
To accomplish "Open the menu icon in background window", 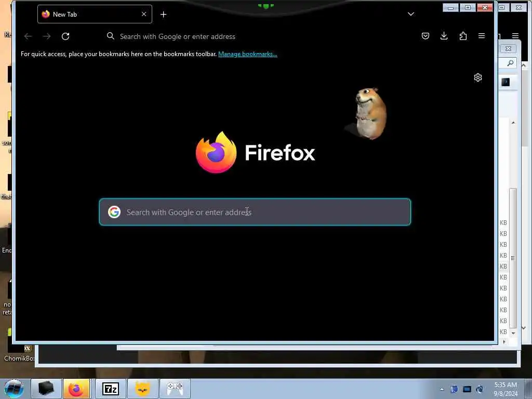I will pos(515,36).
